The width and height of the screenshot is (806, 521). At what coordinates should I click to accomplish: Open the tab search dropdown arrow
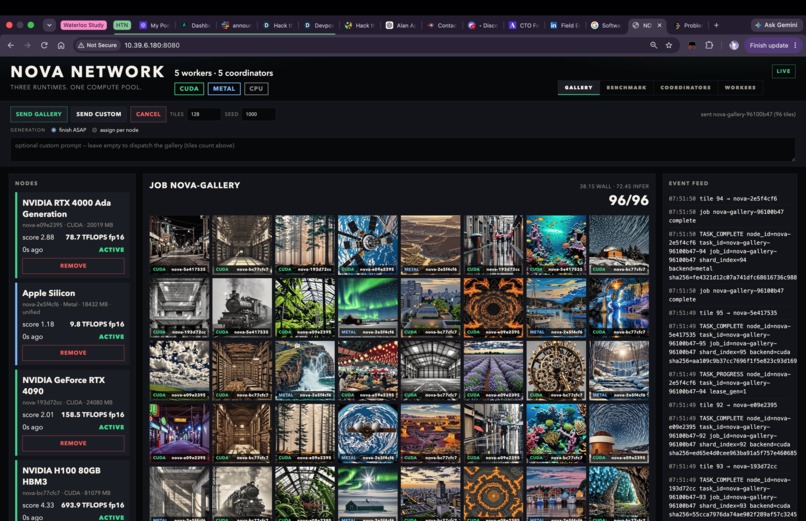[49, 25]
